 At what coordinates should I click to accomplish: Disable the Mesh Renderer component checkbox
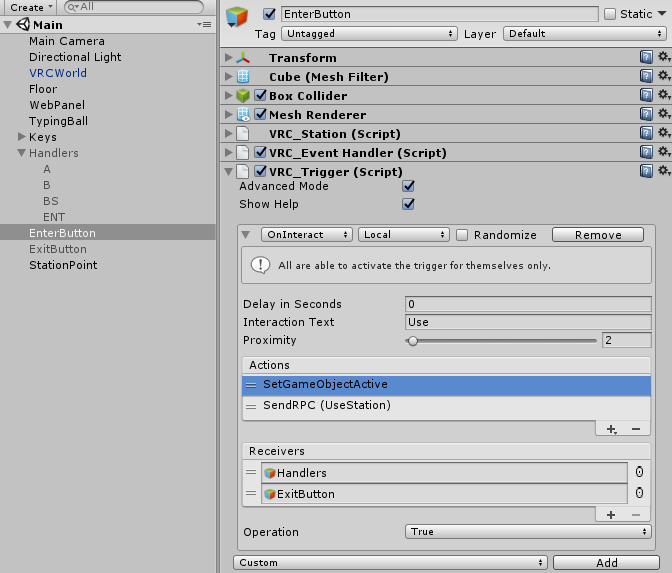(261, 114)
